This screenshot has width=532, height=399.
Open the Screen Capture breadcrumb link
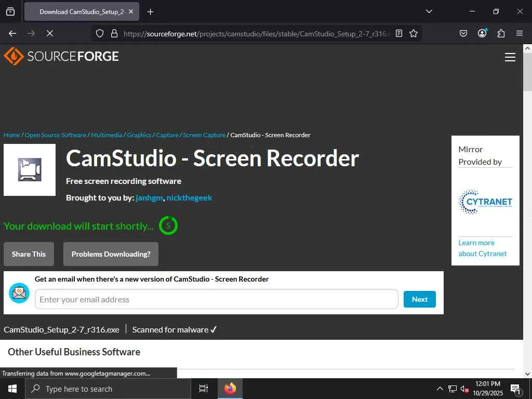(204, 135)
